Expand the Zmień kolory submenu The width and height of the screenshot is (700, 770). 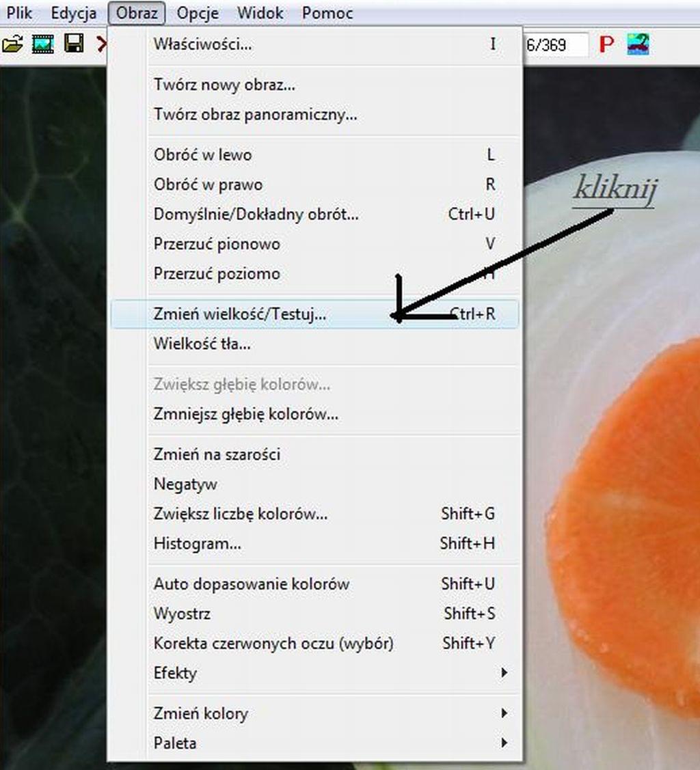(x=314, y=713)
